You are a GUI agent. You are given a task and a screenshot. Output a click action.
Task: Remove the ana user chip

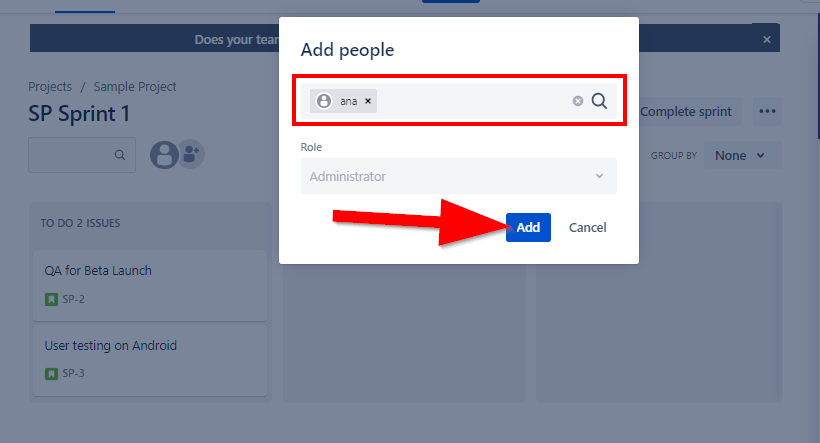pyautogui.click(x=368, y=101)
